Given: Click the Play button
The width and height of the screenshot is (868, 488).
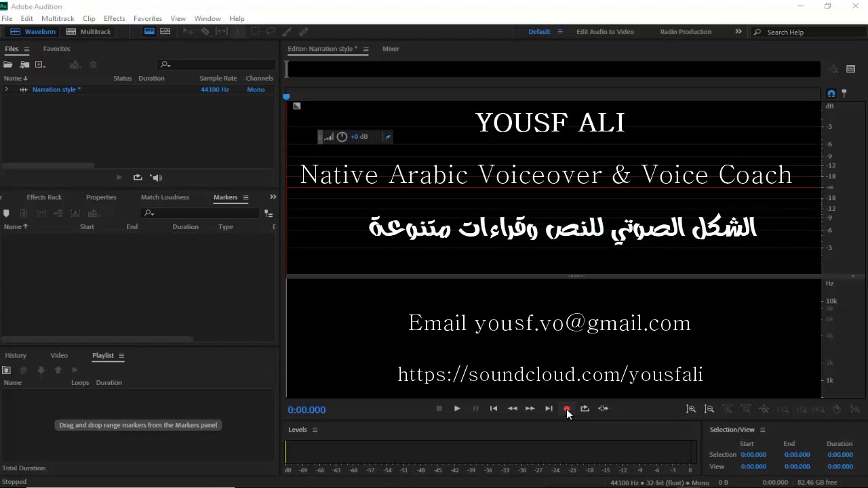Looking at the screenshot, I should 457,409.
